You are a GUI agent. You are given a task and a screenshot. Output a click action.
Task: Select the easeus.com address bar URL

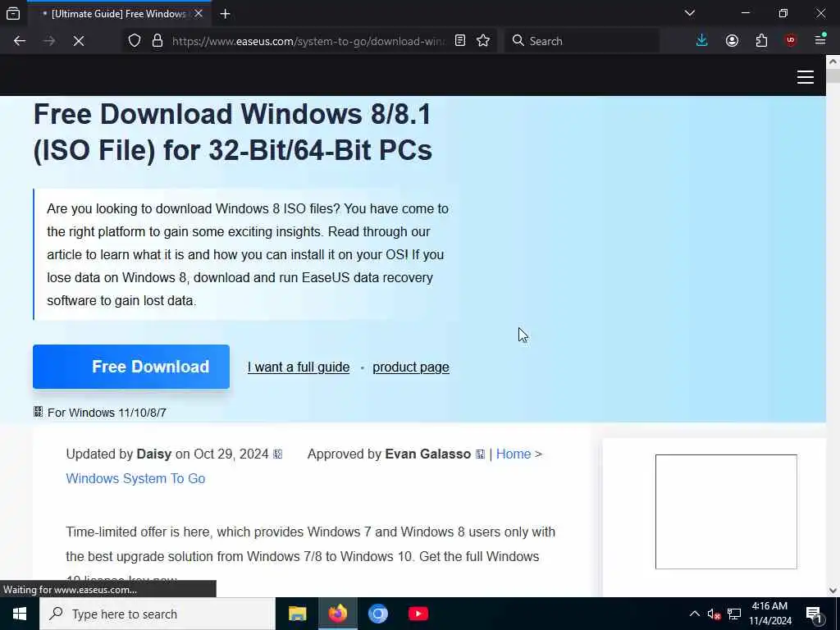coord(308,41)
